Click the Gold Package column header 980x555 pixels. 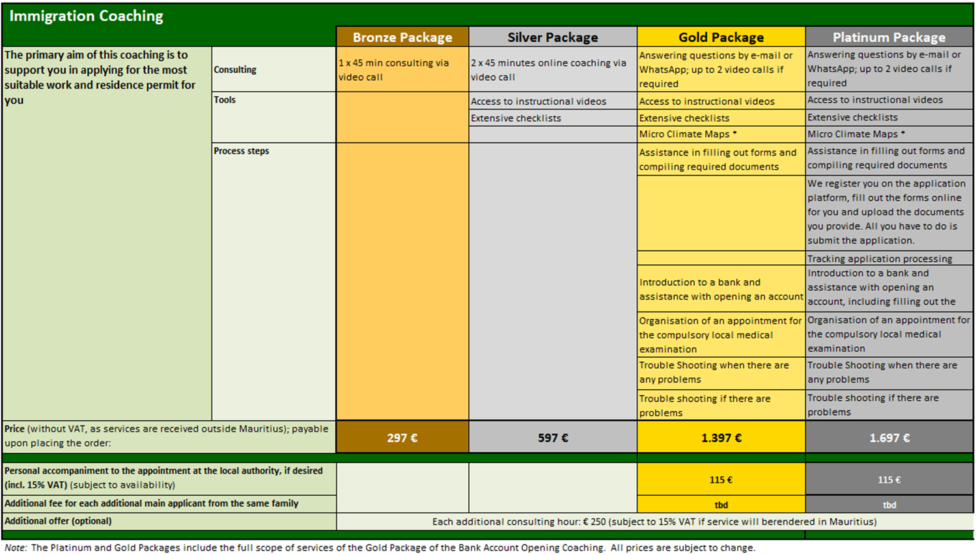click(x=721, y=37)
